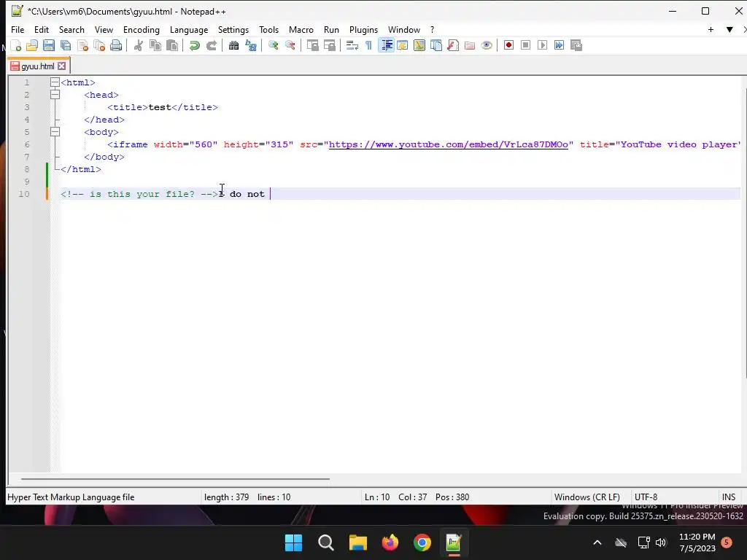Click the horizontal scrollbar of the editor
Image resolution: width=747 pixels, height=560 pixels.
click(175, 478)
